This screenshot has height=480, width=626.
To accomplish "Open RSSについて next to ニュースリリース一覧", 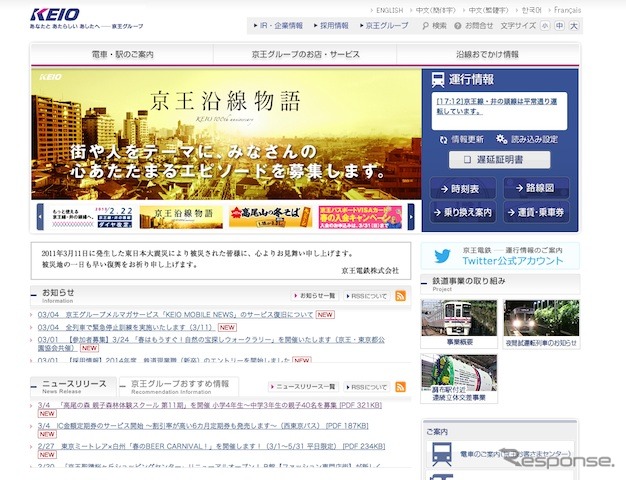I will point(366,387).
